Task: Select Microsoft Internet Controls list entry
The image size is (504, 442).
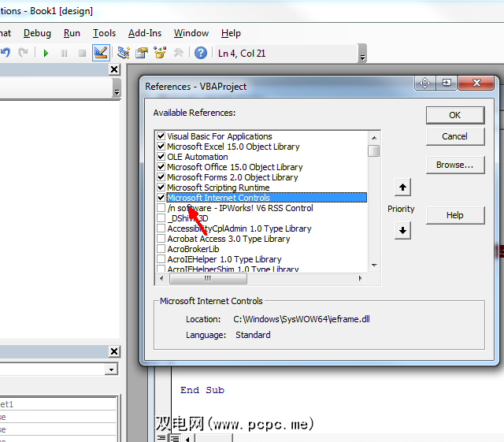Action: pos(267,198)
